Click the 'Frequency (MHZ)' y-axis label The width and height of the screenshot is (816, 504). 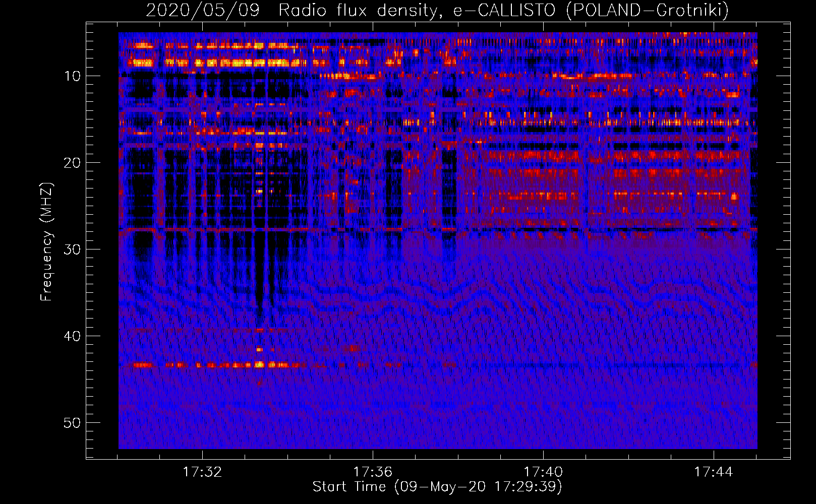coord(46,242)
